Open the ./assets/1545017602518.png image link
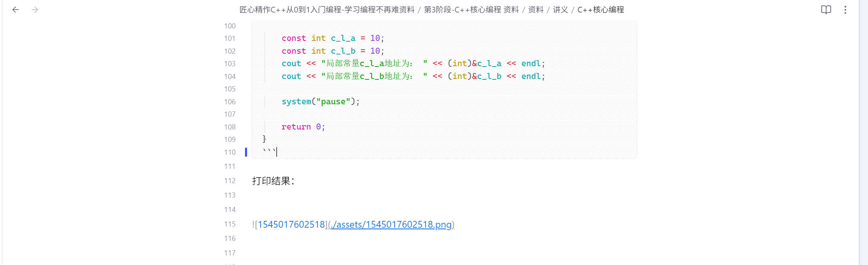This screenshot has height=265, width=868. click(x=391, y=225)
